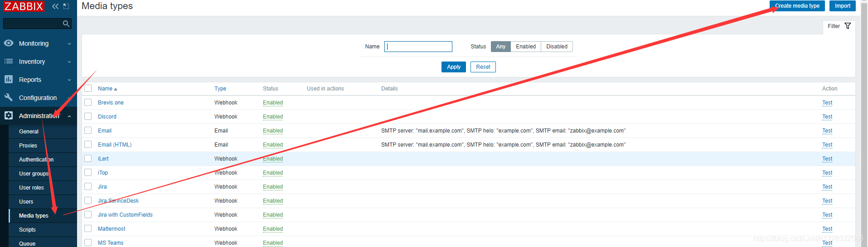The width and height of the screenshot is (868, 247).
Task: Toggle Enabled status for the Email row
Action: (x=273, y=131)
